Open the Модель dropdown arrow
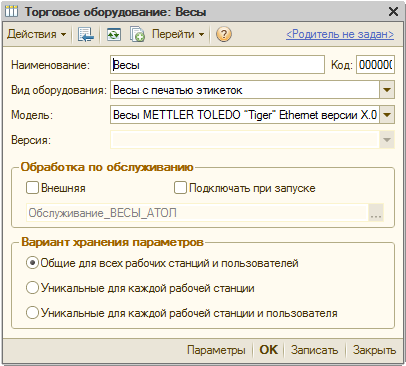The width and height of the screenshot is (406, 366). coord(387,115)
